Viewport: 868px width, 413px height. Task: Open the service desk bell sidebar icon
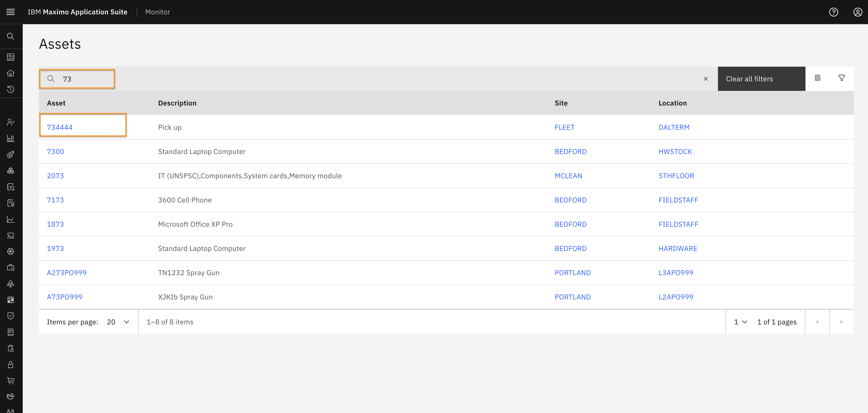pos(11,397)
